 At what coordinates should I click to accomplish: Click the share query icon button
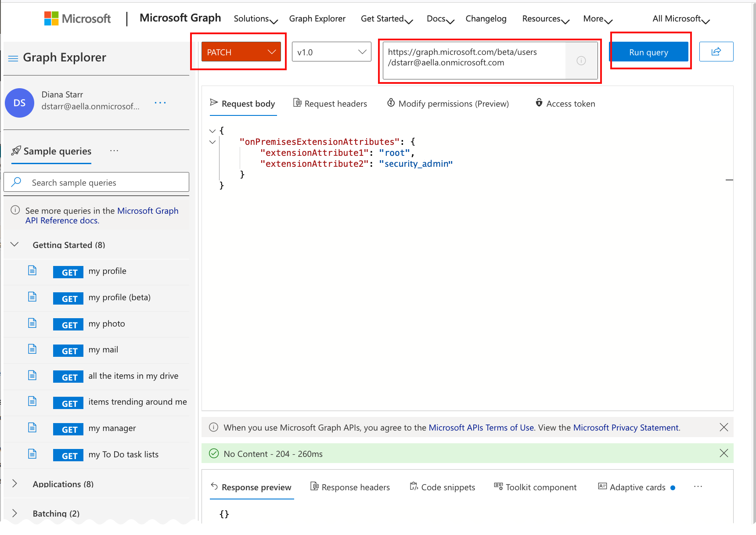click(716, 52)
